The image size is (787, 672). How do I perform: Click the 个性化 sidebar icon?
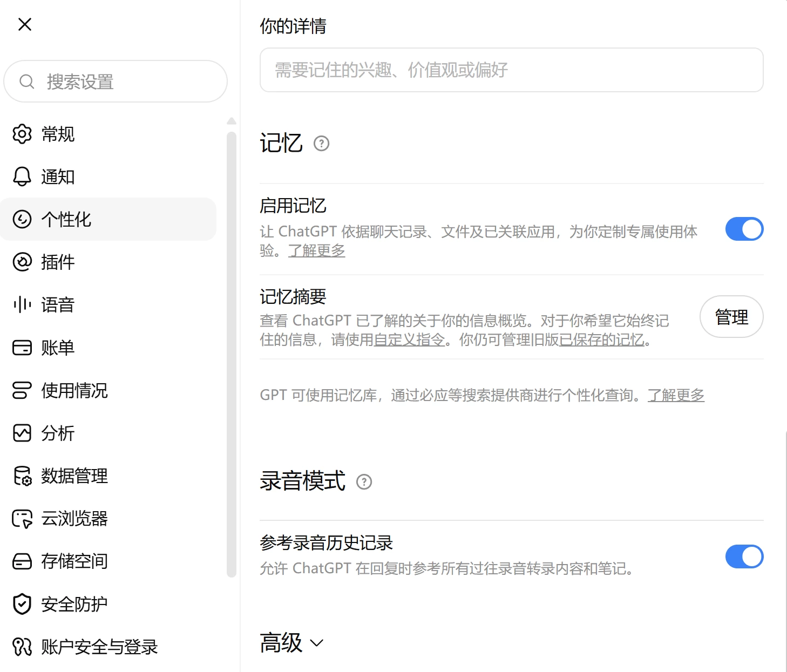(x=22, y=219)
